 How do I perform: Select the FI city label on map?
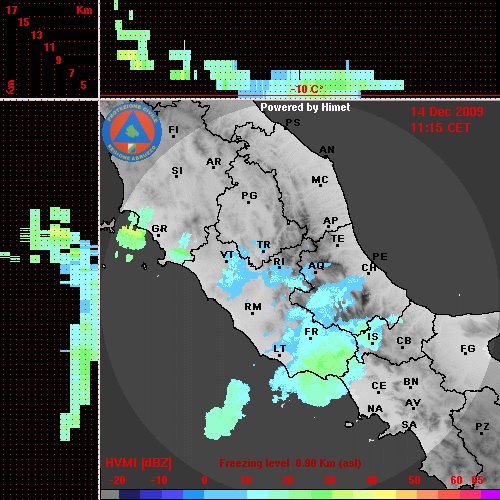173,130
